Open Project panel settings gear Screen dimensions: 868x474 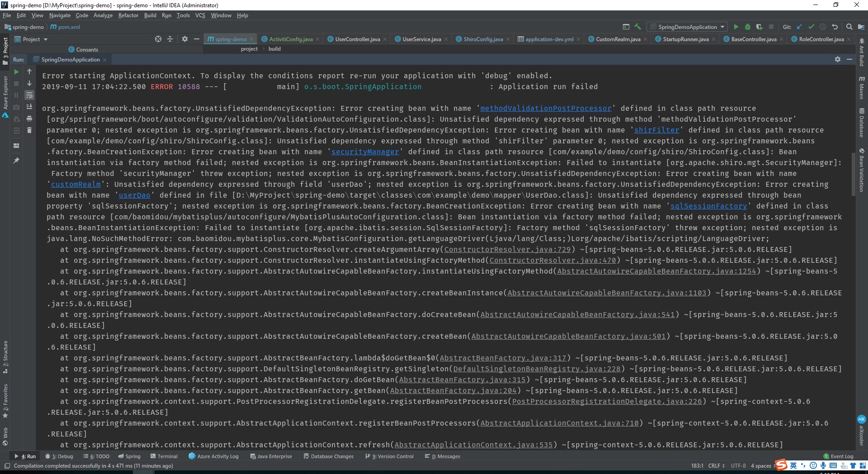tap(184, 39)
